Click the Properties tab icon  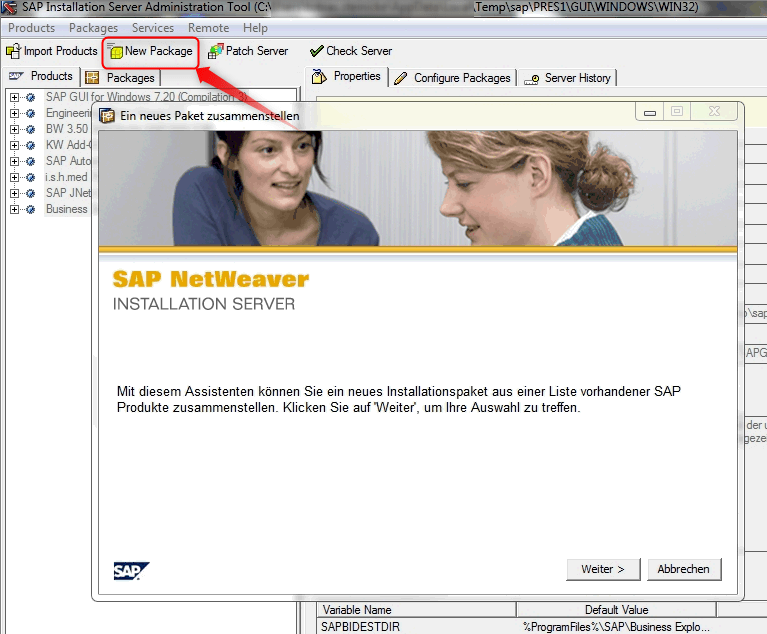coord(319,77)
